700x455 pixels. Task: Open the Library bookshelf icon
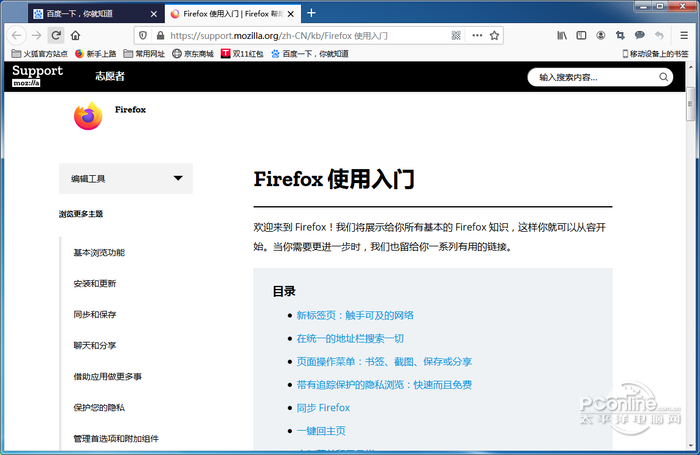(x=562, y=35)
